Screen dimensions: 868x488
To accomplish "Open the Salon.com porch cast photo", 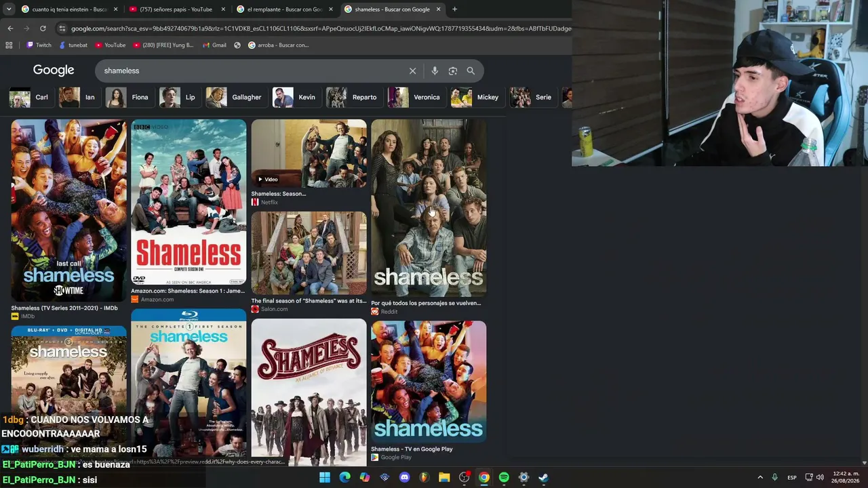I will (x=309, y=253).
